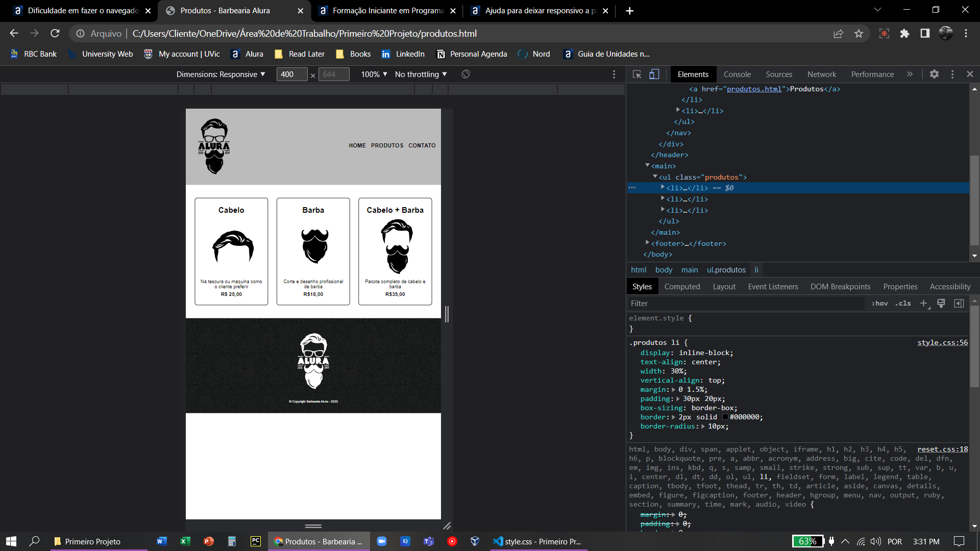Toggle the .cls class editor button
The image size is (980, 551).
coord(902,303)
